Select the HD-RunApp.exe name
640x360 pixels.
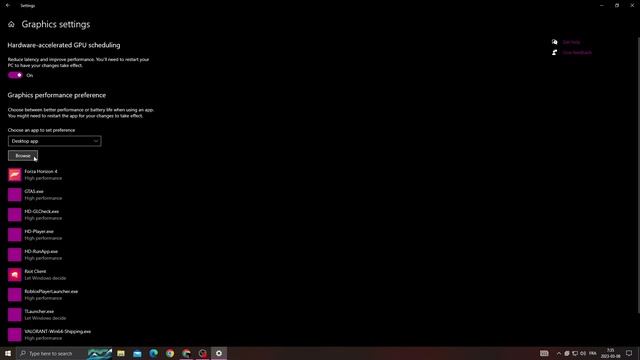pos(41,251)
